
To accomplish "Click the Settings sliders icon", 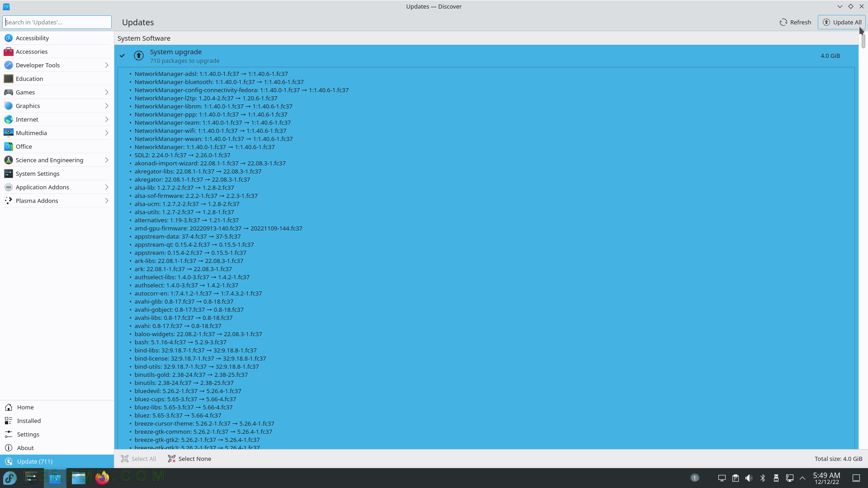I will 9,434.
